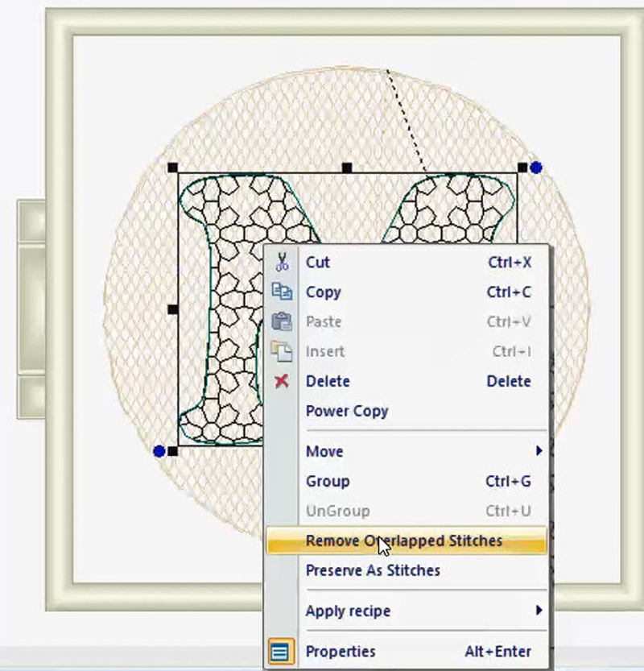644x671 pixels.
Task: Click the left-middle black selection handle
Action: pos(173,309)
